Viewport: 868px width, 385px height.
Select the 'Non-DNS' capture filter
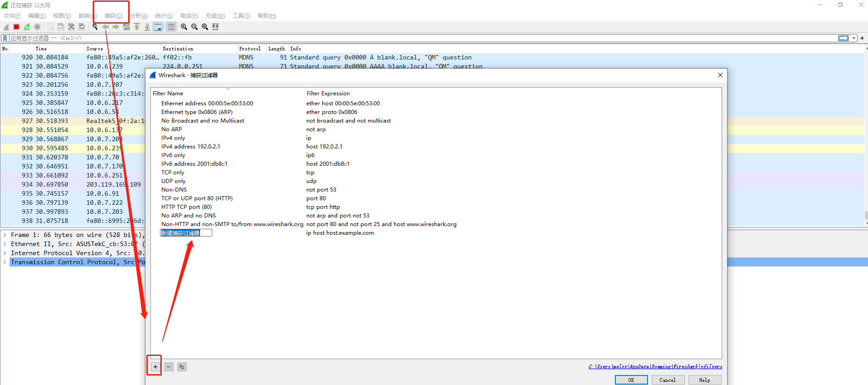tap(174, 190)
